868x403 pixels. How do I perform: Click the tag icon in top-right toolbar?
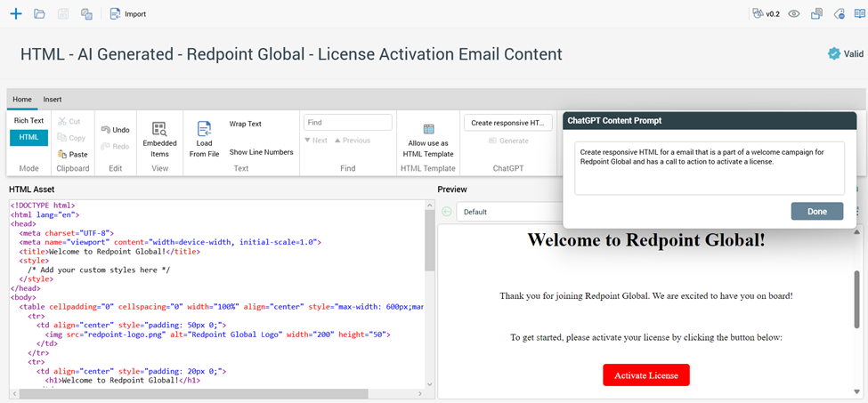click(838, 14)
